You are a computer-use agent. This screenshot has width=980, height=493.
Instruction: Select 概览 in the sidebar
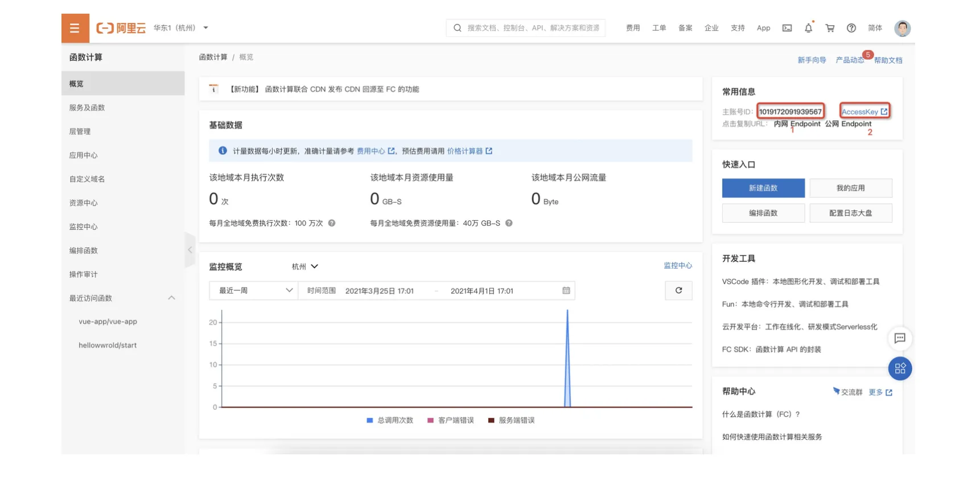pos(123,84)
